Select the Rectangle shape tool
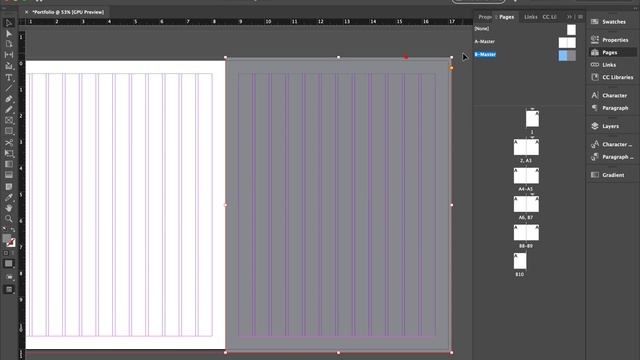Screen dimensions: 640x360 [9, 131]
